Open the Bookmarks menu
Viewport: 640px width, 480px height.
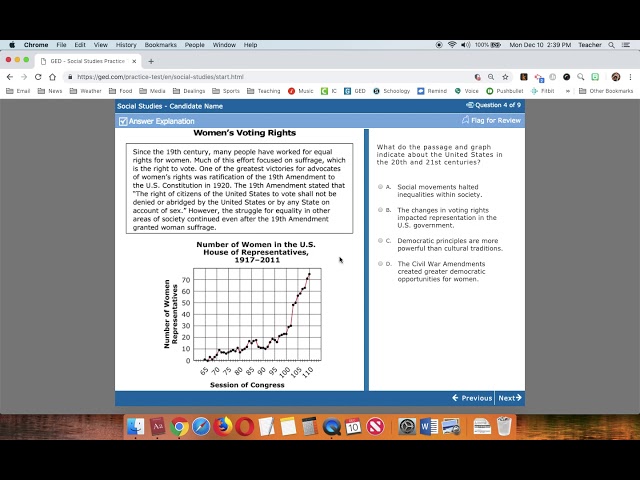click(x=160, y=45)
